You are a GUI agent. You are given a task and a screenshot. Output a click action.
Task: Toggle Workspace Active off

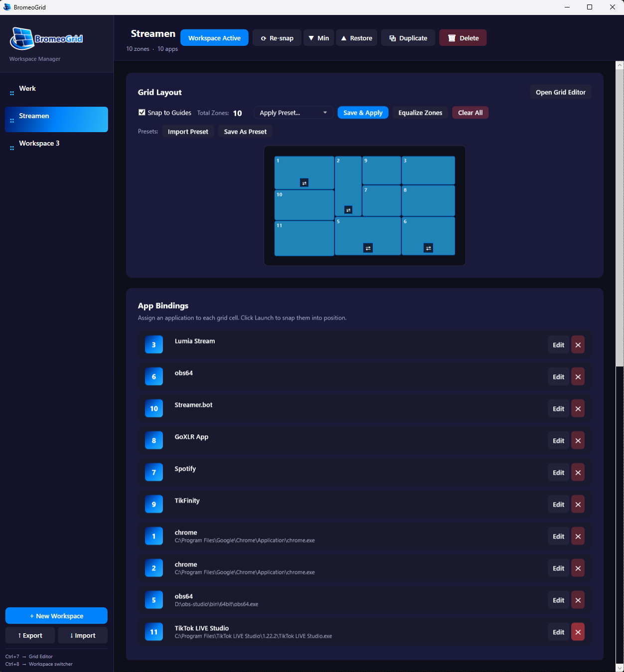(x=214, y=37)
